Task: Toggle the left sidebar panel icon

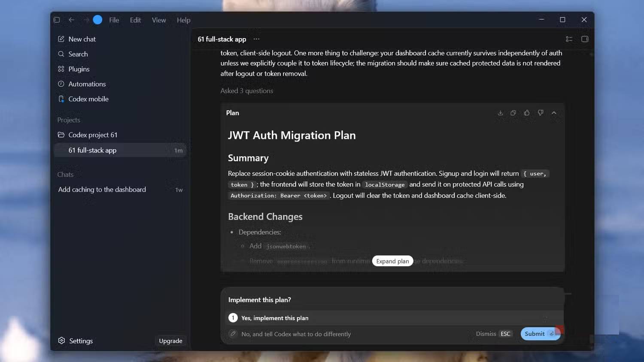Action: [57, 20]
